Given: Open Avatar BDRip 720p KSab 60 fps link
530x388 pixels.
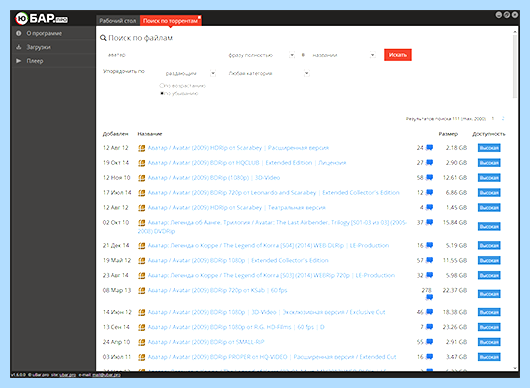Looking at the screenshot, I should click(x=217, y=290).
